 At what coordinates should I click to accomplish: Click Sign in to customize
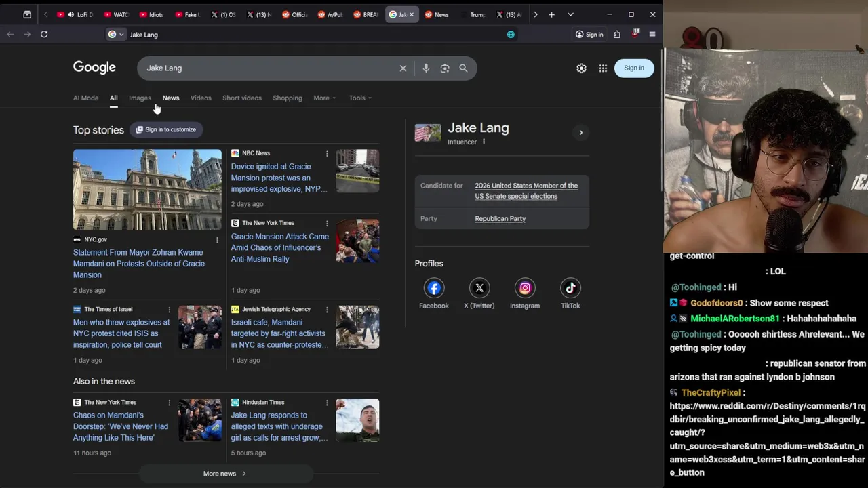click(x=166, y=129)
